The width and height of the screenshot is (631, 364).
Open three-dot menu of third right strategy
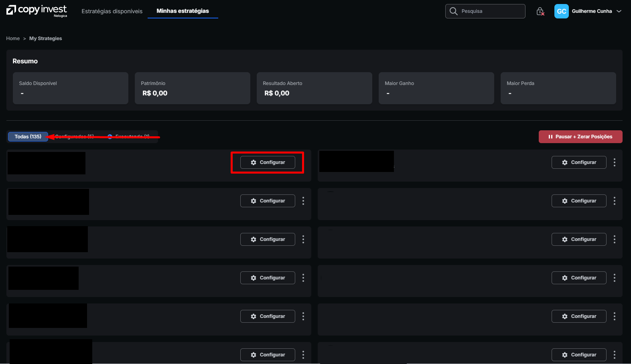coord(615,239)
